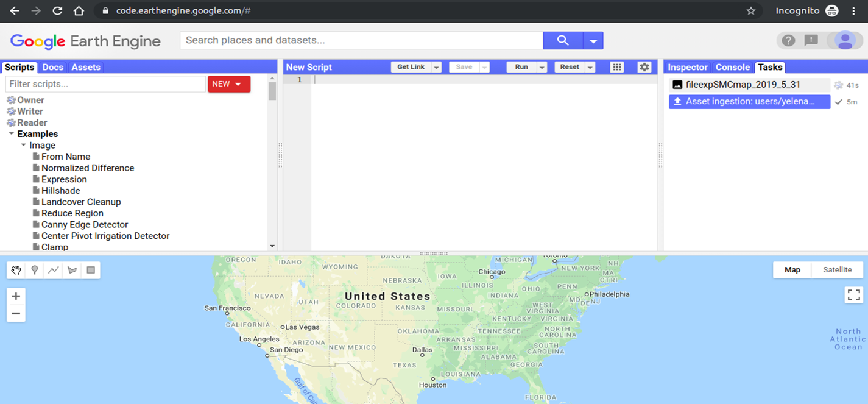
Task: Select the draw rectangle tool
Action: (x=91, y=270)
